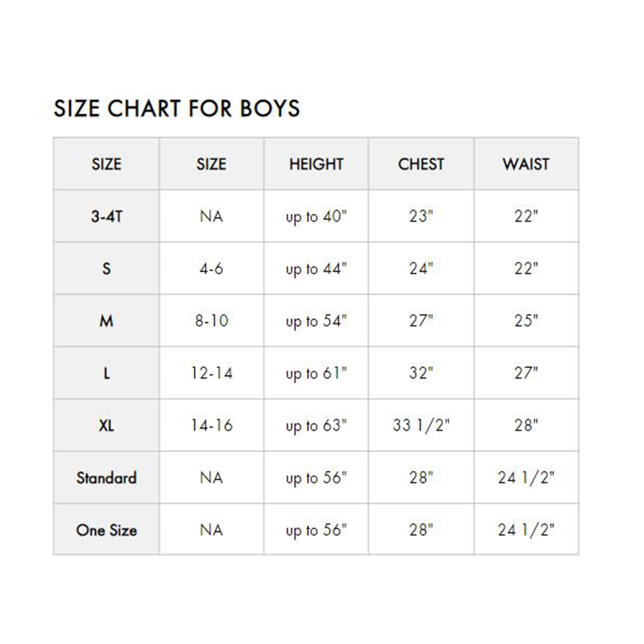Click the XL size row label
644x644 pixels.
pyautogui.click(x=106, y=425)
